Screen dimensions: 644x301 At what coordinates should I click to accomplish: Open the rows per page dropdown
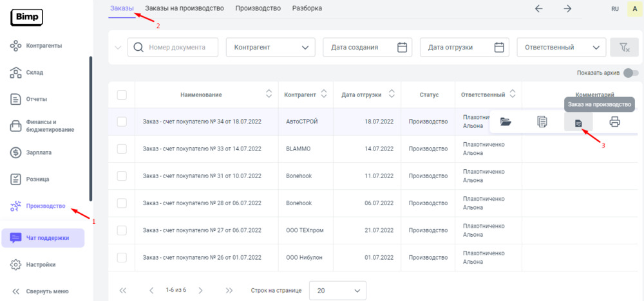[x=337, y=290]
